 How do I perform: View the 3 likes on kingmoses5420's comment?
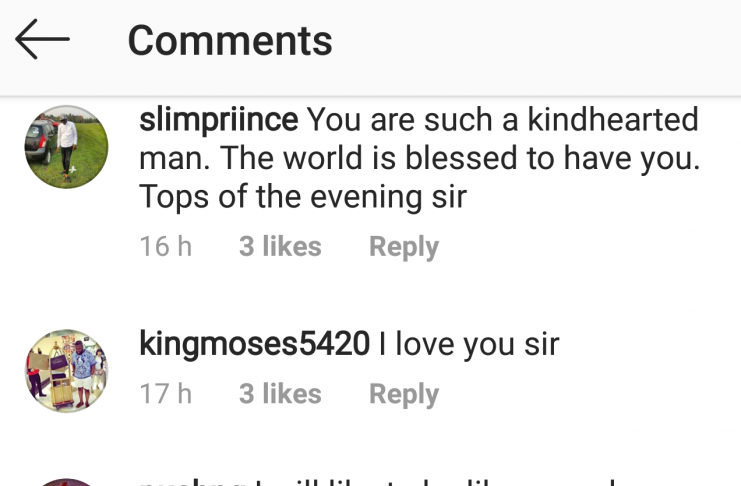pyautogui.click(x=280, y=394)
